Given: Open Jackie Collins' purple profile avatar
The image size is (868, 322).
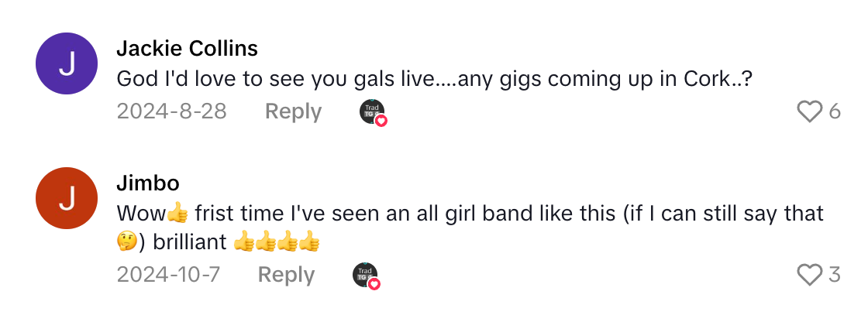Looking at the screenshot, I should [x=67, y=63].
